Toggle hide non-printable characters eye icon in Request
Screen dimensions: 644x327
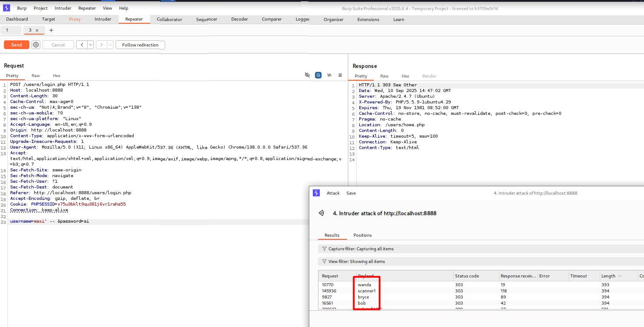tap(307, 75)
